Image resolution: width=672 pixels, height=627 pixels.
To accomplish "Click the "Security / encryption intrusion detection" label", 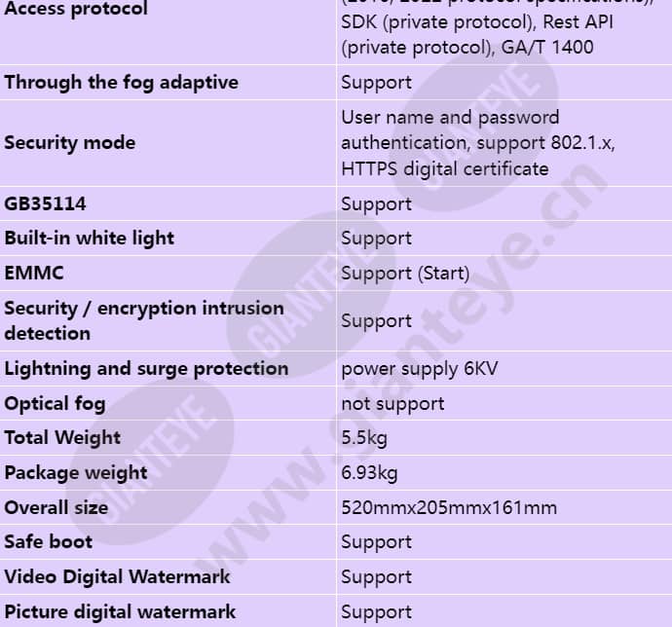I will pos(144,320).
